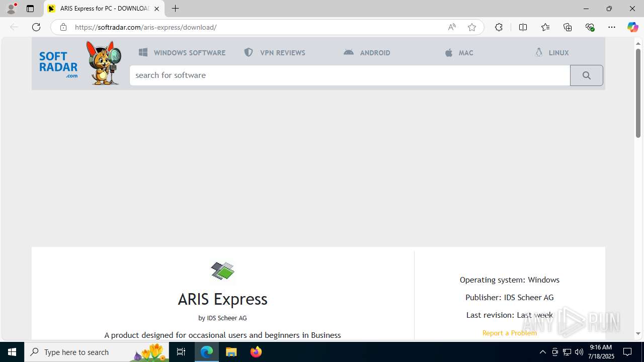
Task: Open network status tray icon
Action: click(567, 352)
